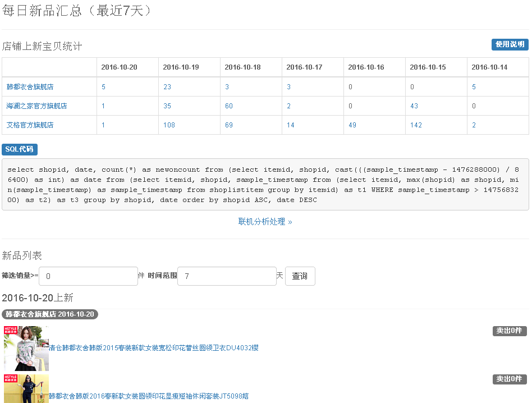This screenshot has height=403, width=532.
Task: Click the 使用说明 button
Action: (x=510, y=44)
